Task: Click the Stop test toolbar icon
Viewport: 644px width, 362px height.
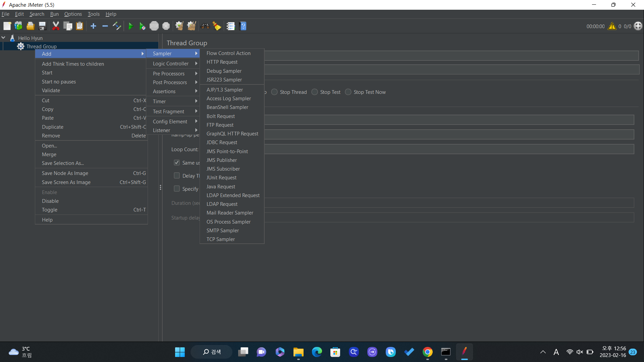Action: pyautogui.click(x=154, y=26)
